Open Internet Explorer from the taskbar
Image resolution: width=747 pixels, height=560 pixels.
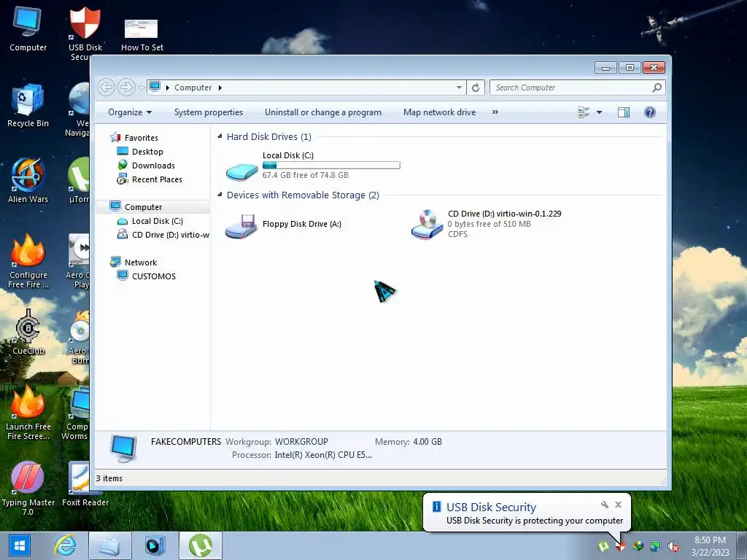coord(65,545)
